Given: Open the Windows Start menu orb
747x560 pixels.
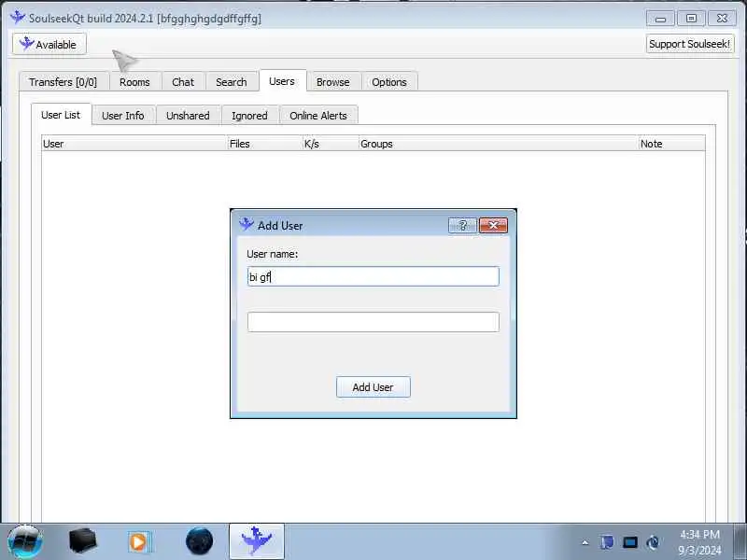Looking at the screenshot, I should pos(25,542).
